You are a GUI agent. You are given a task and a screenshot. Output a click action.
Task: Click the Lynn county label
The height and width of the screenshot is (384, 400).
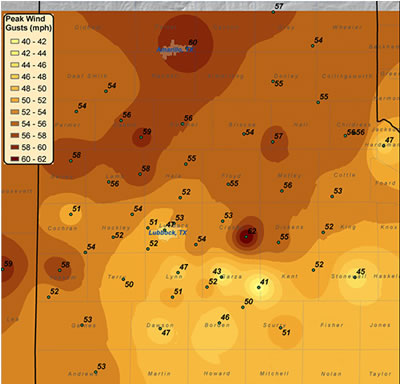click(174, 277)
